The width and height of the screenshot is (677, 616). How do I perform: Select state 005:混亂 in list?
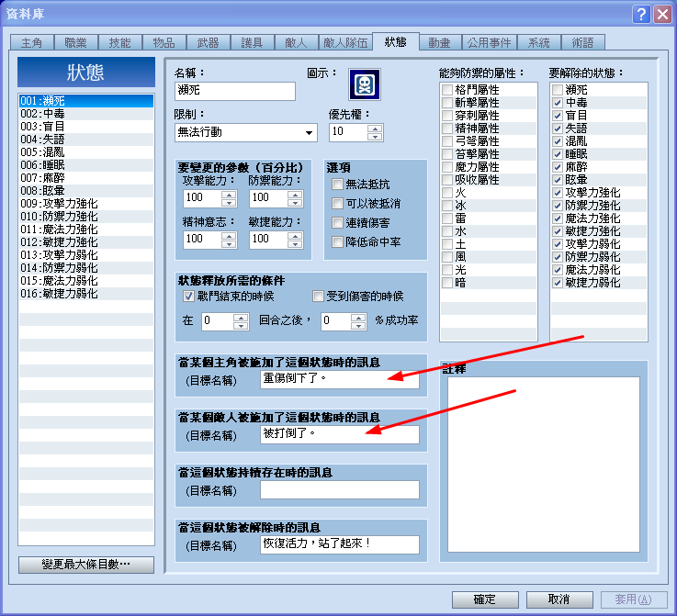[x=86, y=152]
